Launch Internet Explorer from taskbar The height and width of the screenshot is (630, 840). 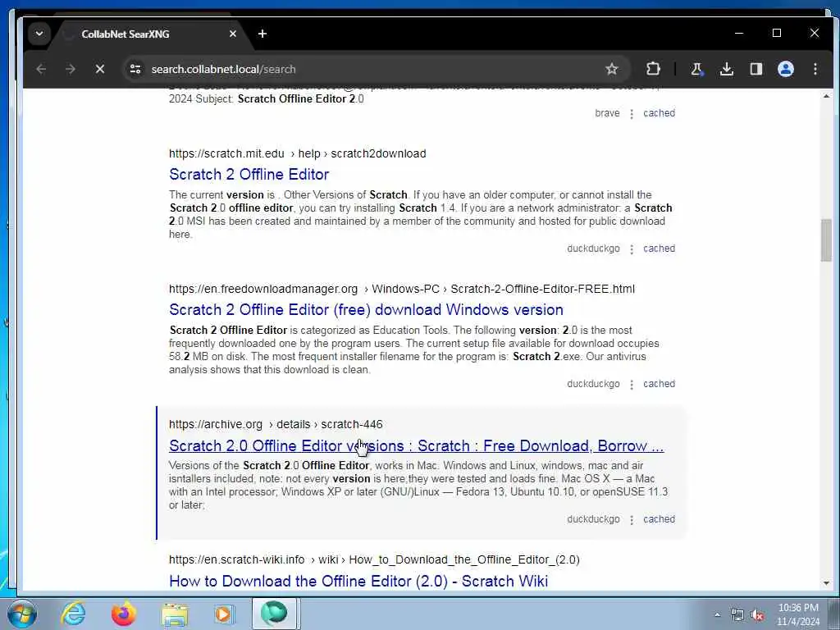tap(73, 614)
